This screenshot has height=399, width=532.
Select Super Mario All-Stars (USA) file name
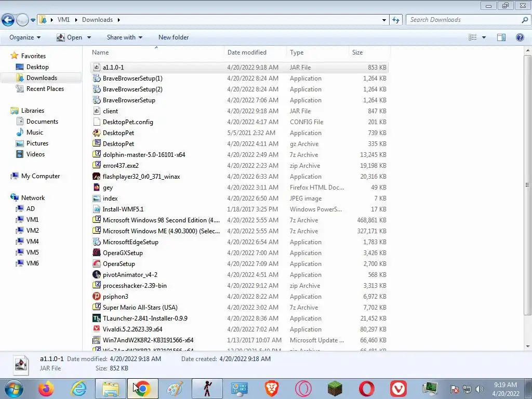(140, 308)
